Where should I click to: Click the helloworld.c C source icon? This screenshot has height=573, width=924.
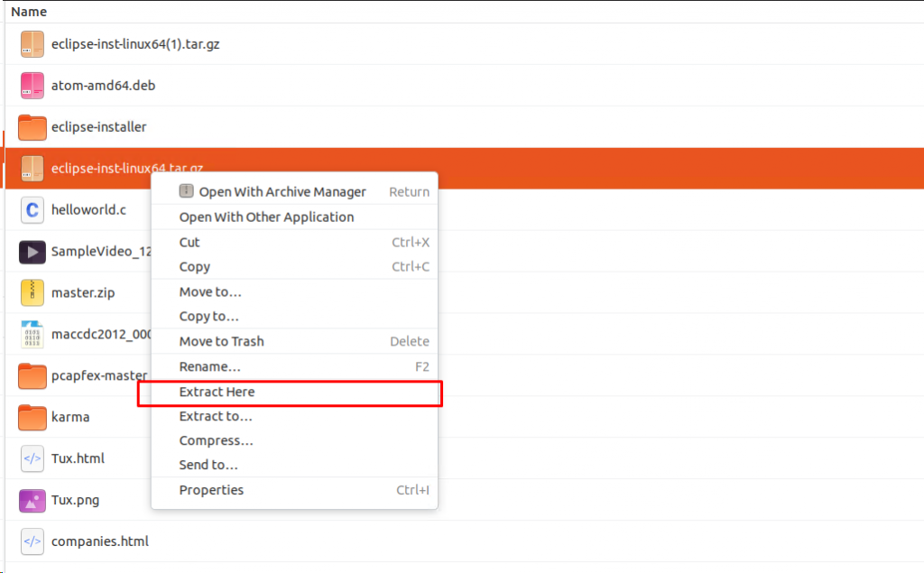tap(32, 210)
